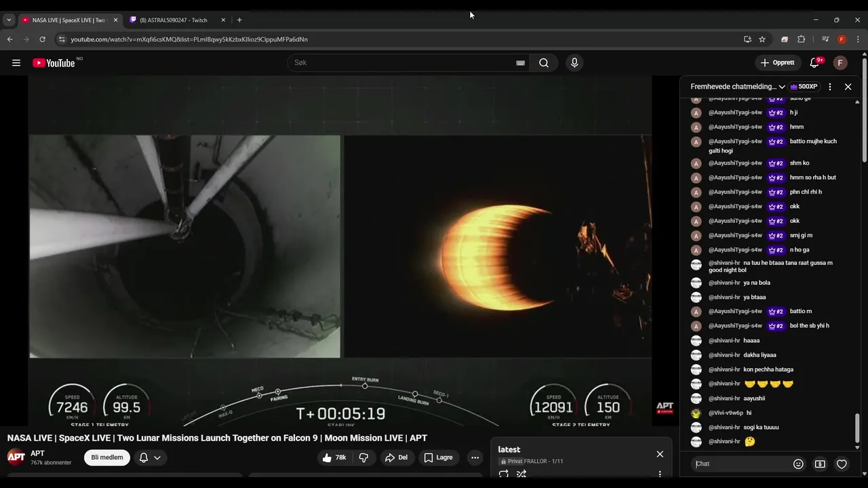Screen dimensions: 868x488
Task: Open the on-screen keyboard in search box
Action: point(520,63)
